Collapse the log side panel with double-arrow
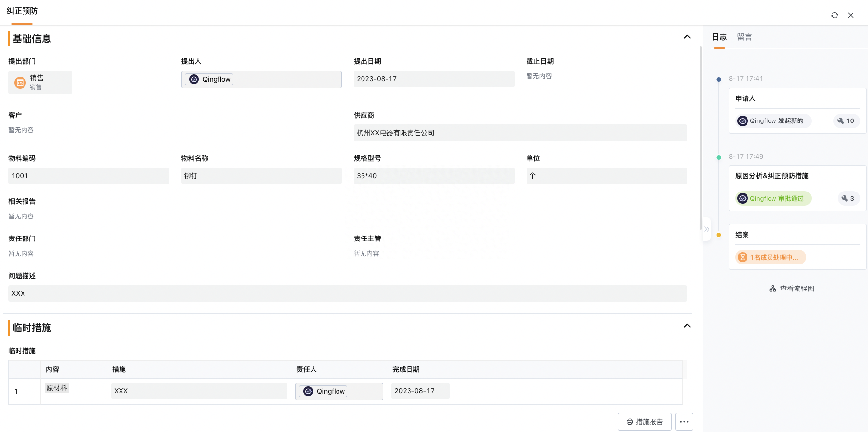The image size is (868, 432). coord(707,229)
